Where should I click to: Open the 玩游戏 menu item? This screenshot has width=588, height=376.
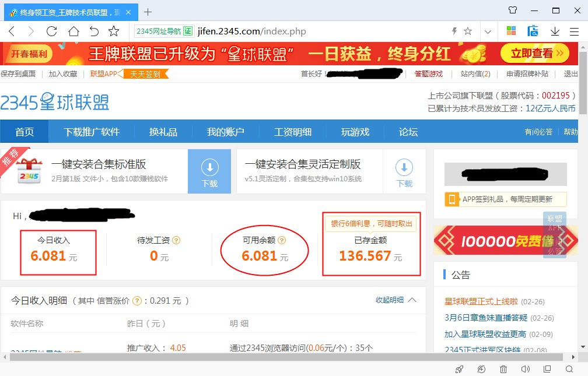tap(355, 132)
